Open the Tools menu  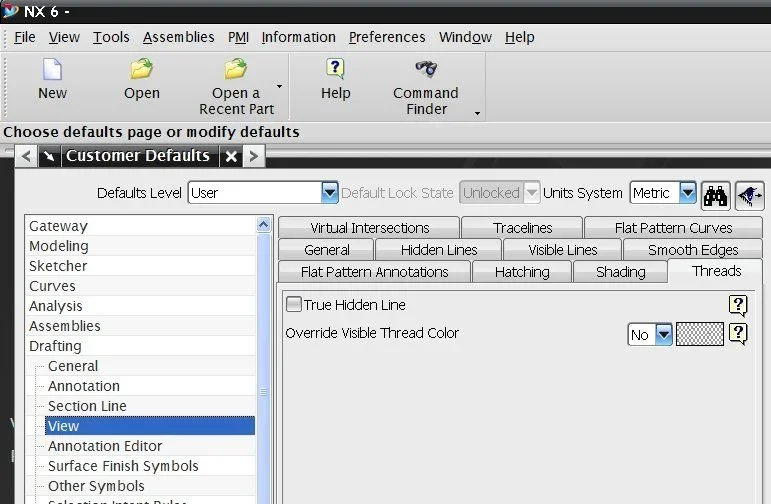coord(111,37)
